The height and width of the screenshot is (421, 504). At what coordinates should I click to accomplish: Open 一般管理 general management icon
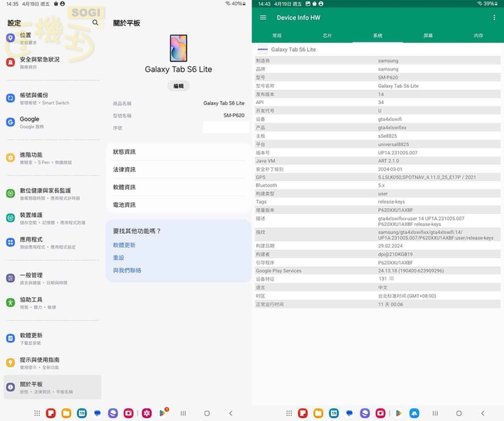(x=11, y=278)
